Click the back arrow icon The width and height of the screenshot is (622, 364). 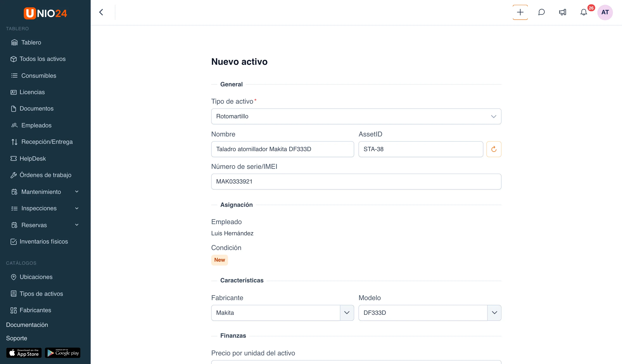[x=101, y=12]
